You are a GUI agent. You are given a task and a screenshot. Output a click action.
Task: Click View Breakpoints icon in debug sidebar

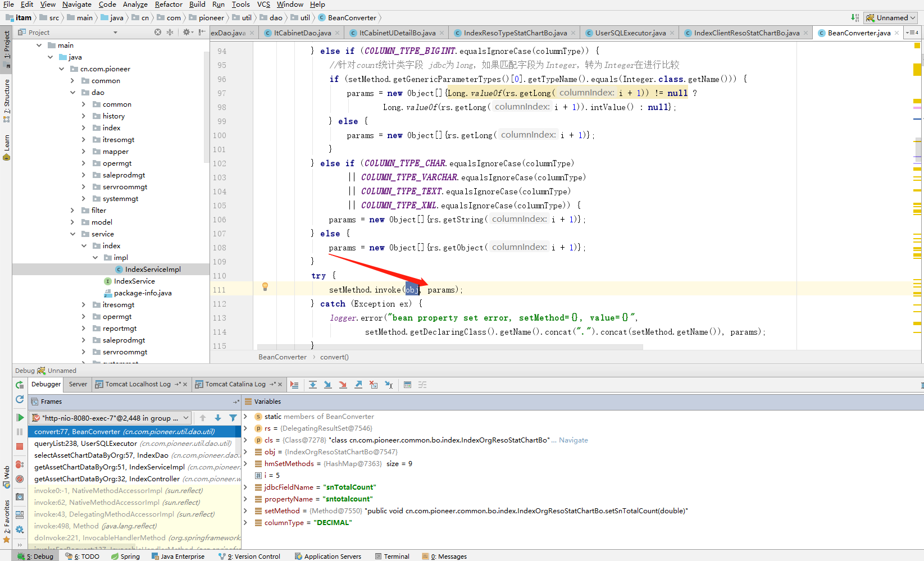[20, 464]
